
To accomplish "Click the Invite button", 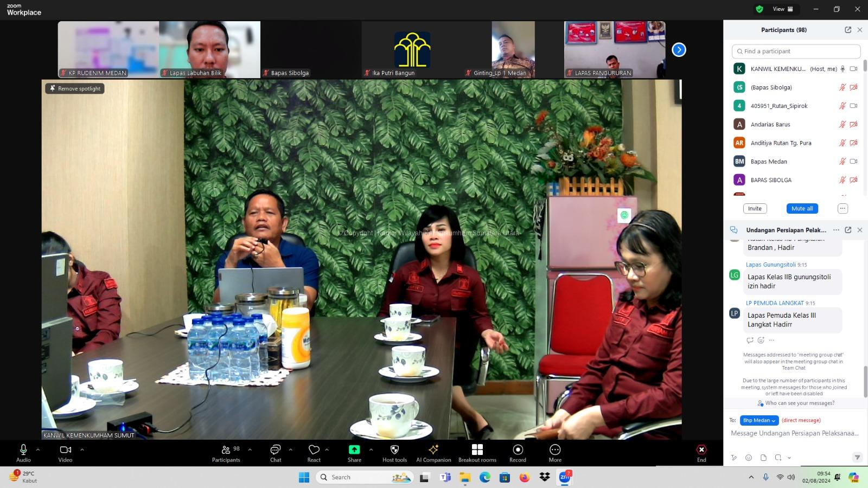I will pos(755,209).
